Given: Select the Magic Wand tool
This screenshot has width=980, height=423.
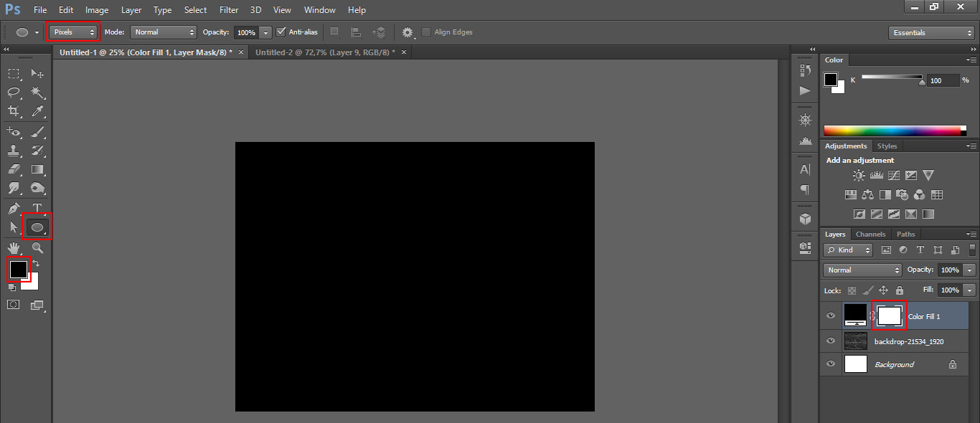Looking at the screenshot, I should [37, 92].
